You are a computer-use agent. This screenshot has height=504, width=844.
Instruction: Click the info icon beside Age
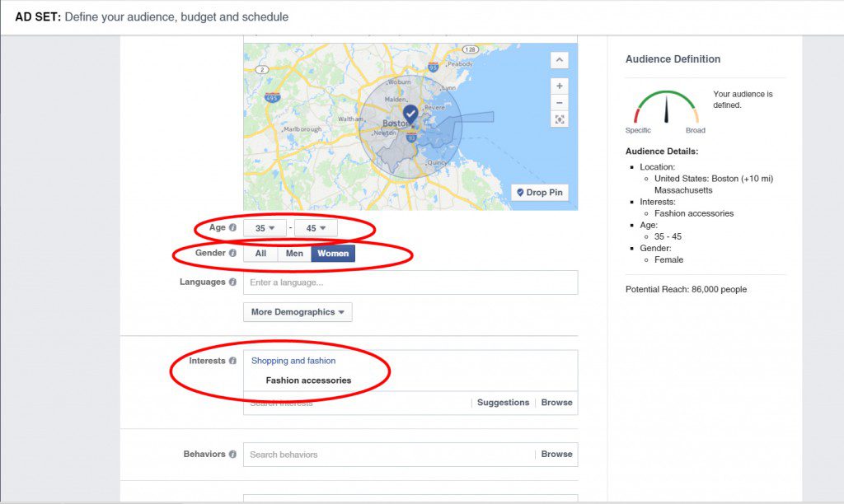point(232,227)
